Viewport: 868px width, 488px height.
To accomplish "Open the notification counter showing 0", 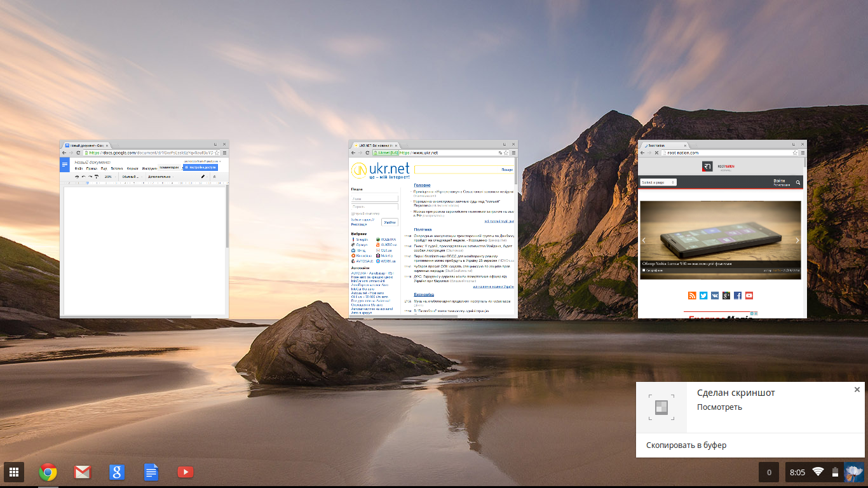I will pos(770,472).
